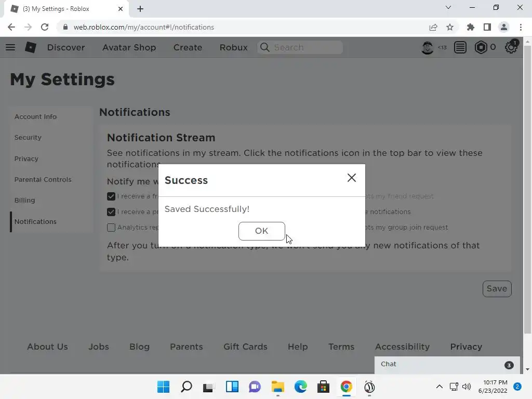Open Jobs footer link
Screen dimensions: 532x399
point(99,347)
